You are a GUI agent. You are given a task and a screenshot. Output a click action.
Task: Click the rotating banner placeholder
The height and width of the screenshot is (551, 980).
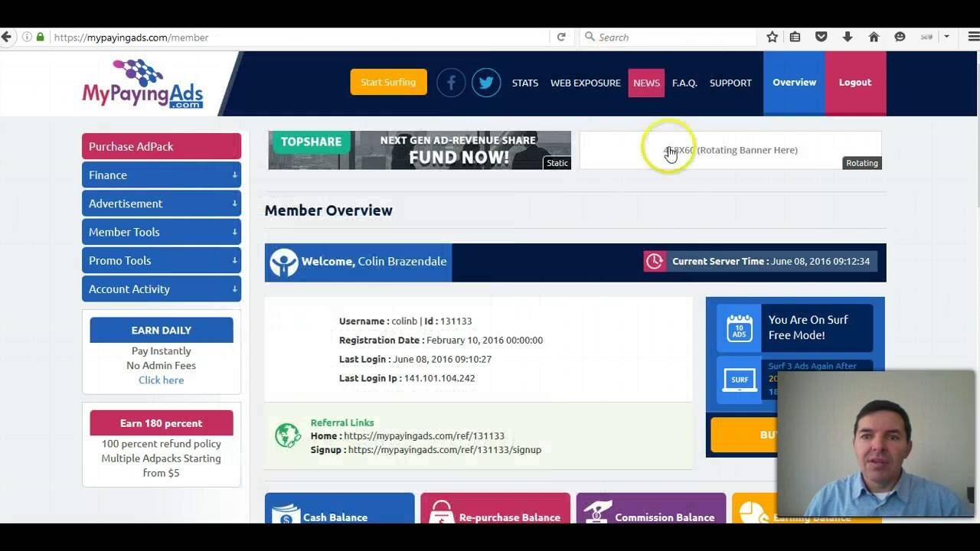point(730,150)
